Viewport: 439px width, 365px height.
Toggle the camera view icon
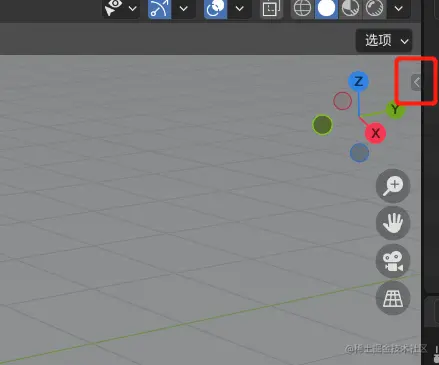(393, 261)
